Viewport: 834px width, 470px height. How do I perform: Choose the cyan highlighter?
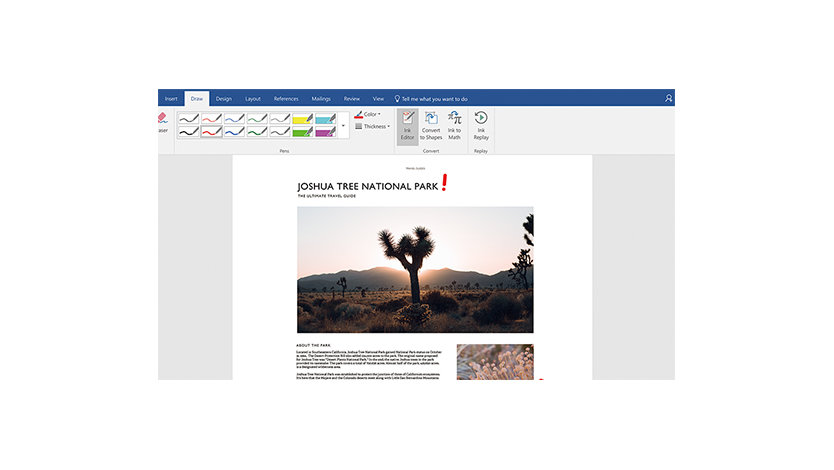coord(326,118)
